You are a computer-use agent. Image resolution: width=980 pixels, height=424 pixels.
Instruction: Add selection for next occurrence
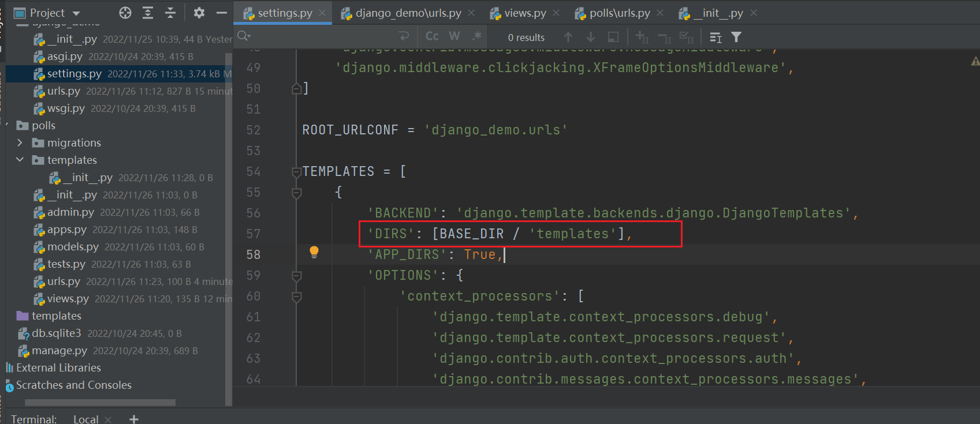[x=642, y=37]
